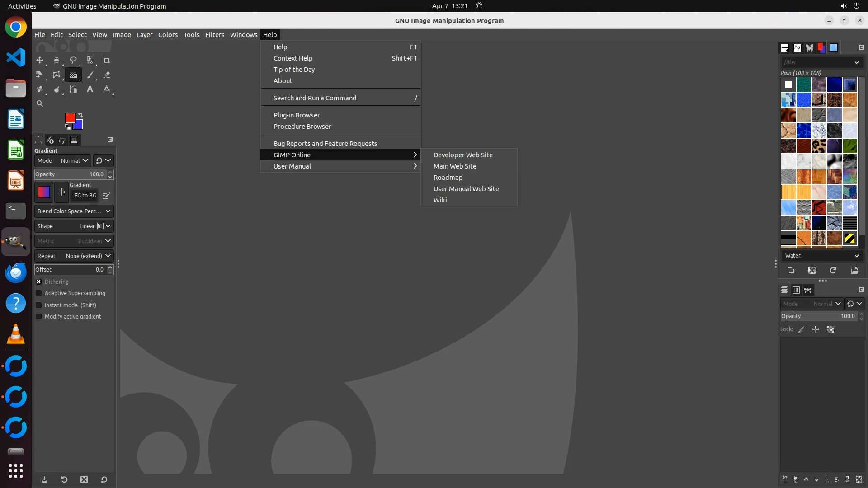Select the Paintbrush tool

click(90, 75)
